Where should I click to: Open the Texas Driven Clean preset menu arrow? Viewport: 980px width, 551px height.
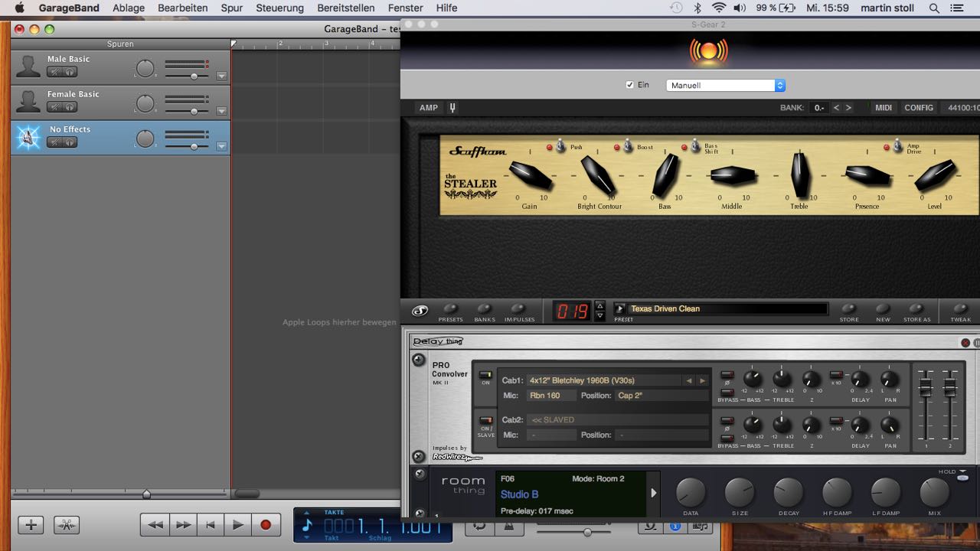tap(620, 308)
